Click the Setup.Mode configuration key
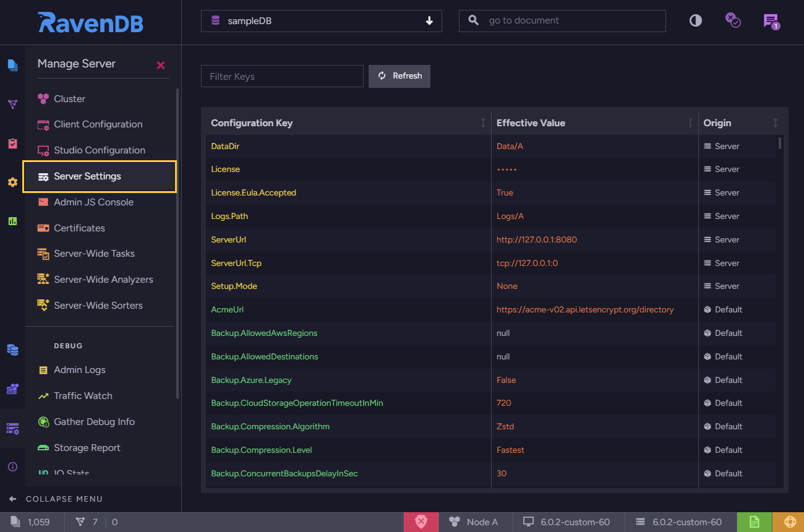The image size is (804, 532). 234,286
